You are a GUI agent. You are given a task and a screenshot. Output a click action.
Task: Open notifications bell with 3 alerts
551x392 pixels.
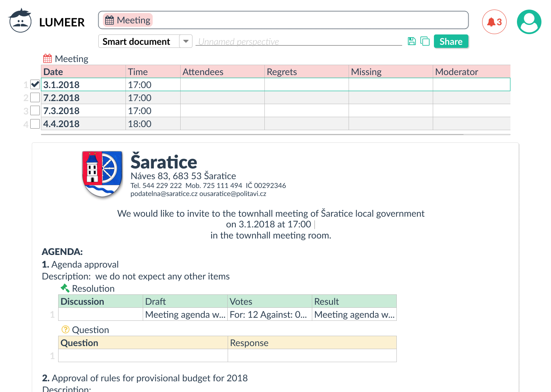click(x=494, y=22)
